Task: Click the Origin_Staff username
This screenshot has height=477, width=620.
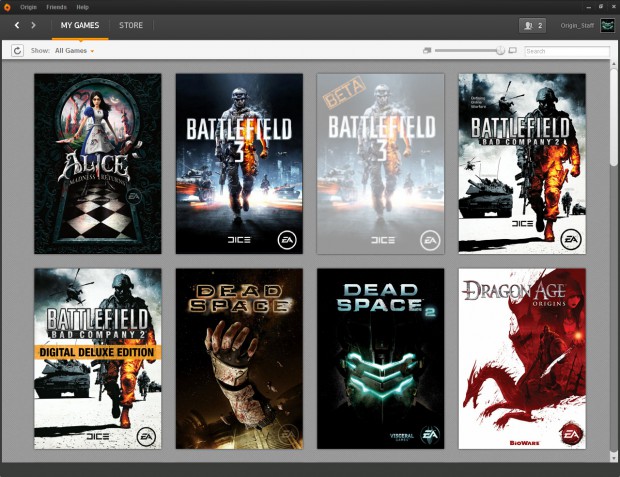Action: pyautogui.click(x=577, y=25)
